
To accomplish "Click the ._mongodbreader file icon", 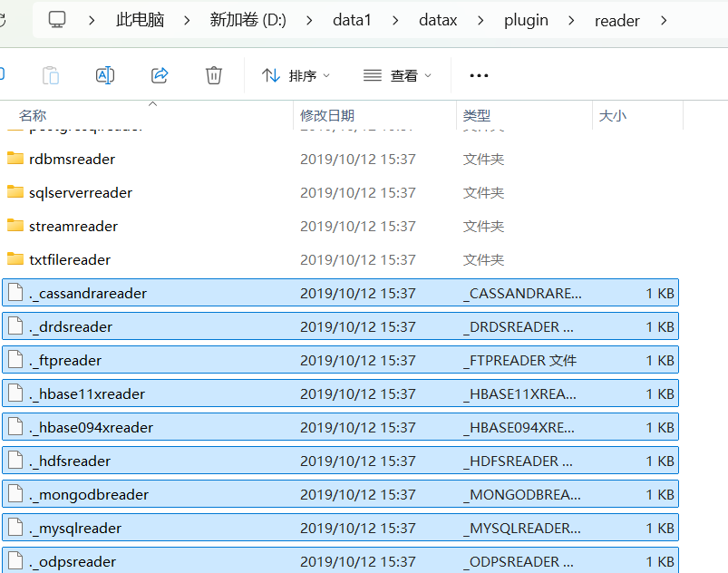I will [15, 493].
